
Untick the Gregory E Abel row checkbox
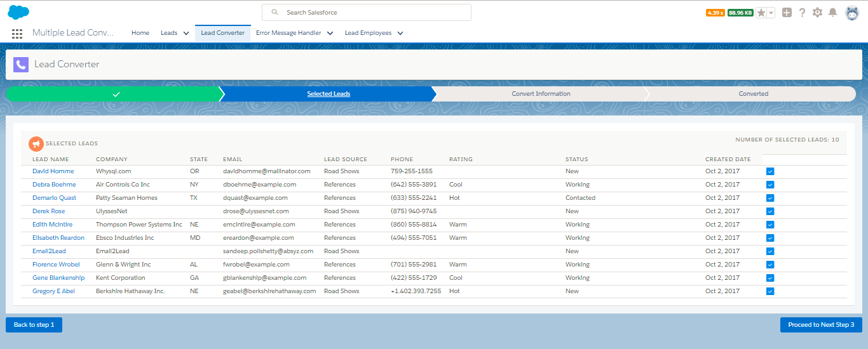point(770,291)
